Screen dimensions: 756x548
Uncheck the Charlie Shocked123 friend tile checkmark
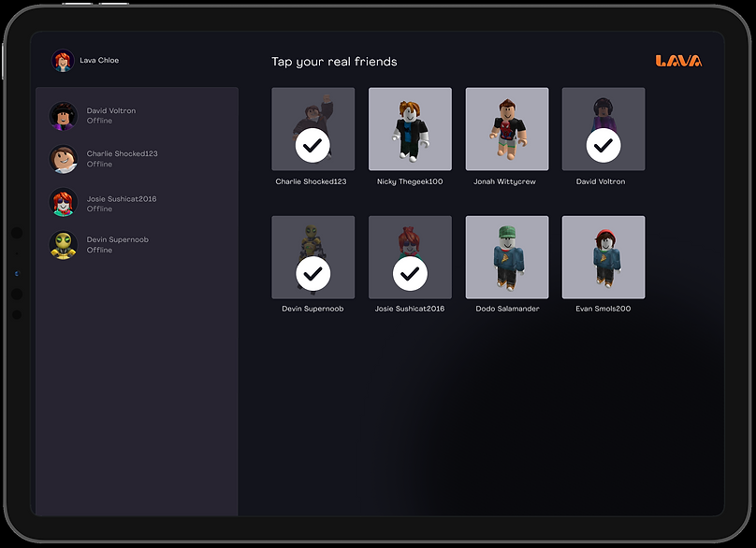coord(313,145)
